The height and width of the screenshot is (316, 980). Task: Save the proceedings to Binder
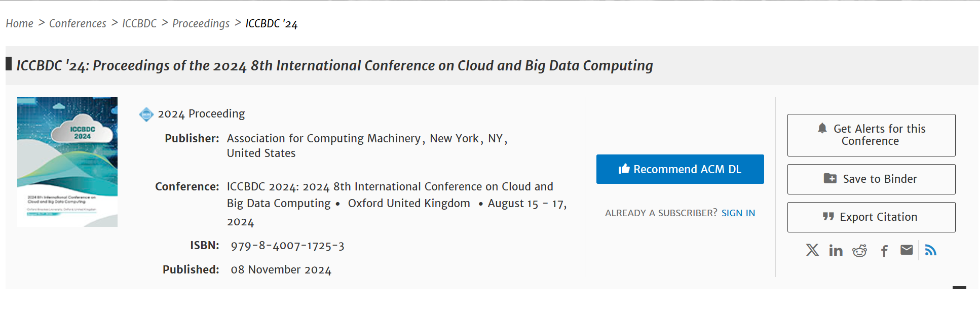point(871,179)
